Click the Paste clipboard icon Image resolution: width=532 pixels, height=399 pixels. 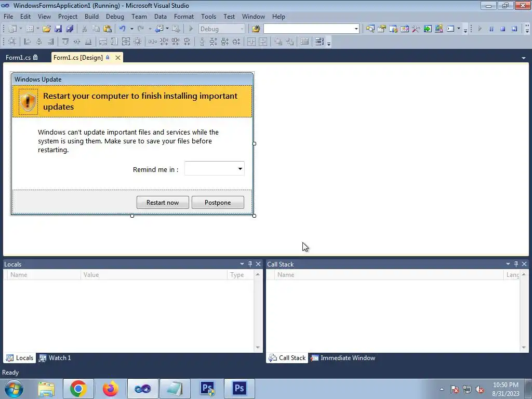point(108,29)
